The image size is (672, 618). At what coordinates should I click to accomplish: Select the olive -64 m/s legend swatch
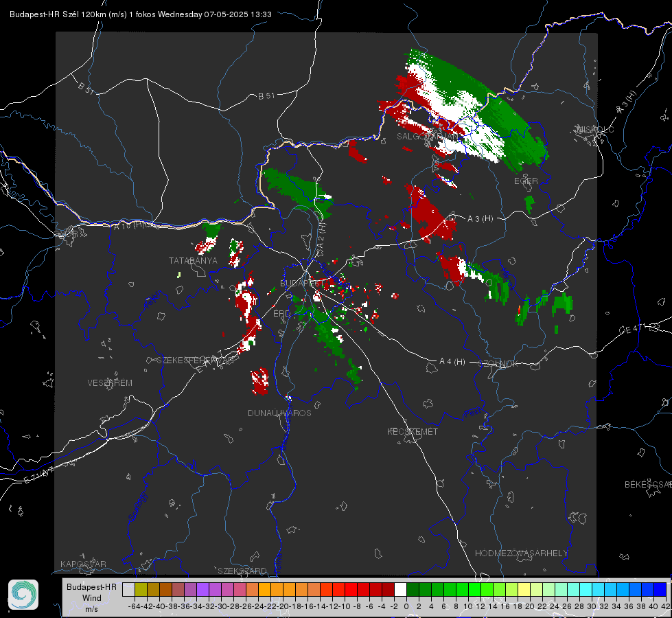pyautogui.click(x=141, y=590)
